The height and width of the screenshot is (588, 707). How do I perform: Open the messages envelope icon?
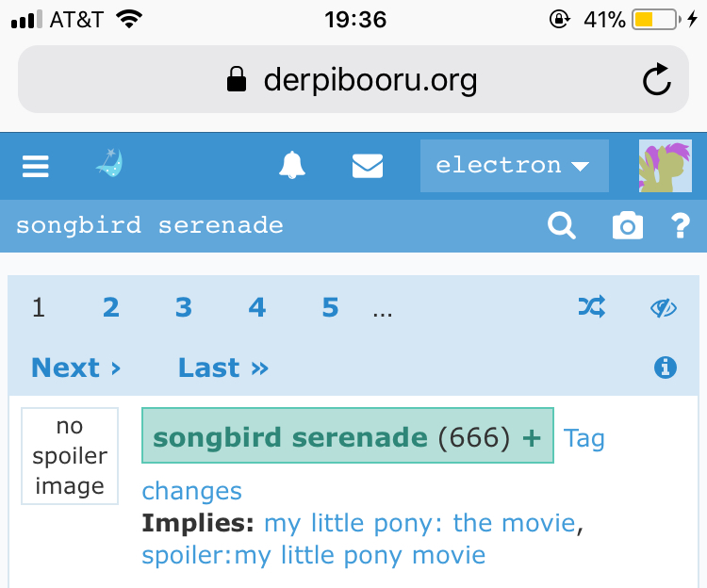coord(368,166)
